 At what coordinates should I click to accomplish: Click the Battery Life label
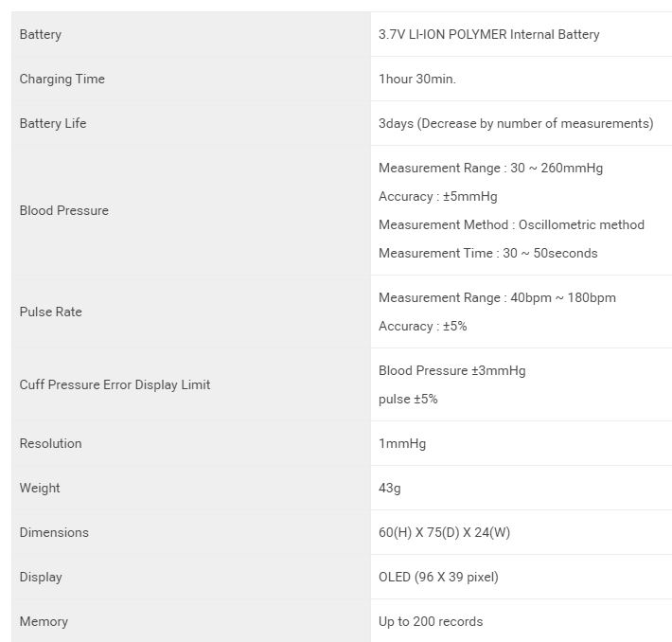pos(53,123)
